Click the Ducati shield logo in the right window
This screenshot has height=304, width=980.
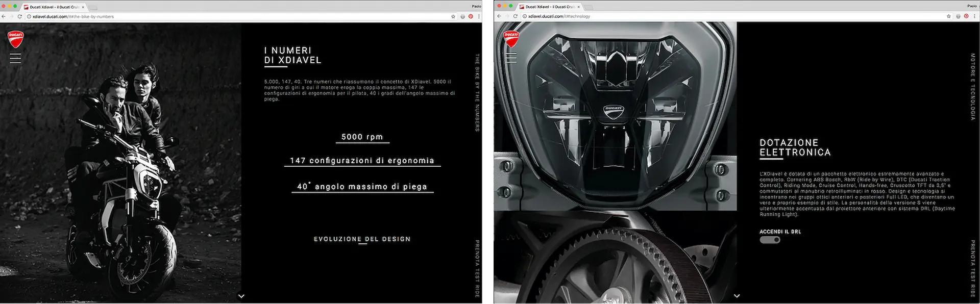click(x=511, y=39)
